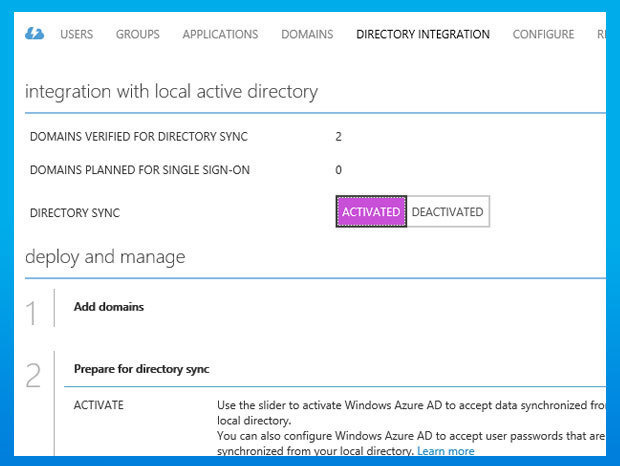This screenshot has height=466, width=620.
Task: Click the ACTIVATE label in step 2
Action: [98, 405]
